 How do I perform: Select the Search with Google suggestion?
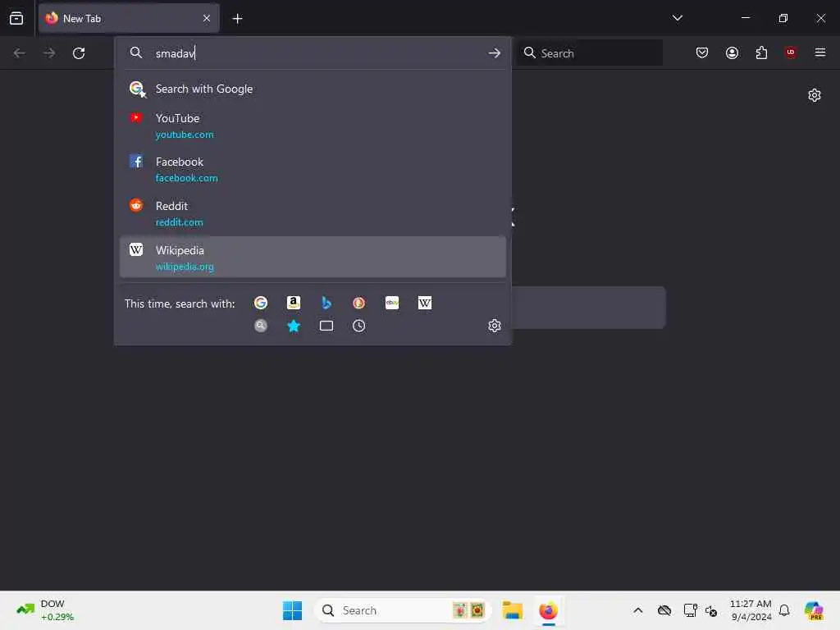point(313,89)
